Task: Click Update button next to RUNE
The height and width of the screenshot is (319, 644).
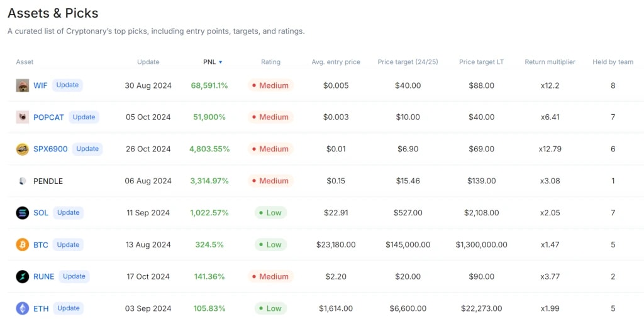Action: tap(74, 276)
